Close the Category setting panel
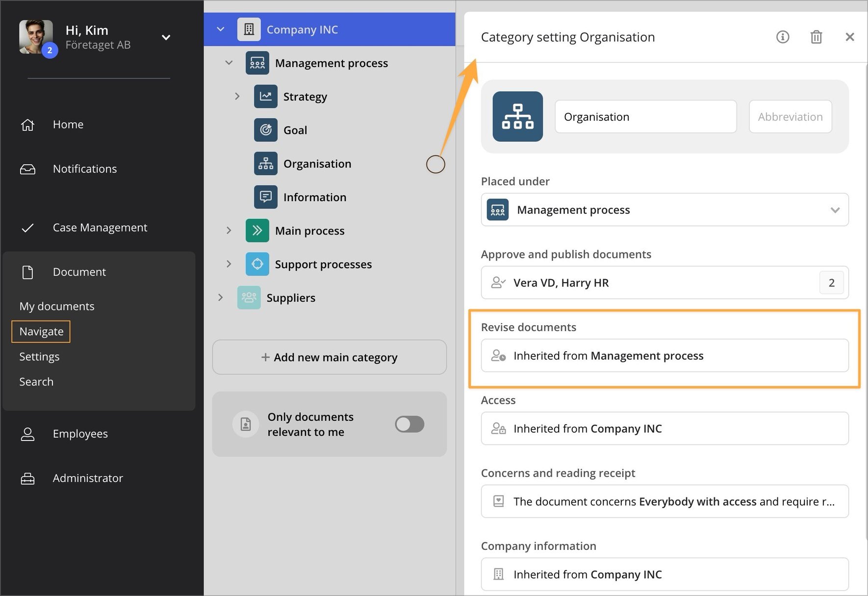The height and width of the screenshot is (596, 868). pyautogui.click(x=850, y=37)
